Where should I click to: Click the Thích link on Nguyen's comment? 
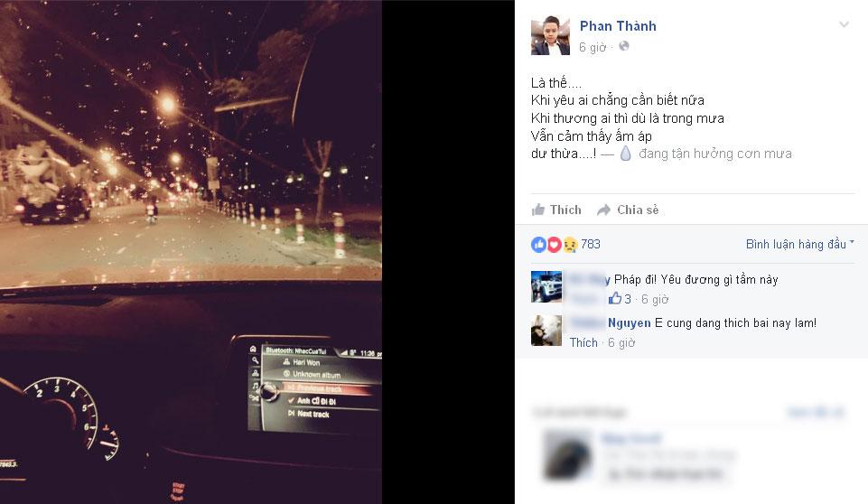pyautogui.click(x=583, y=343)
